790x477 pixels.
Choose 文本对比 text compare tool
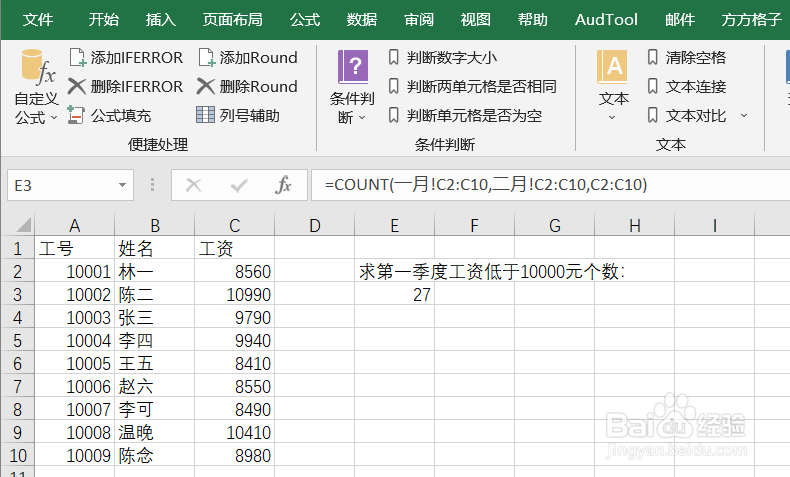(686, 116)
